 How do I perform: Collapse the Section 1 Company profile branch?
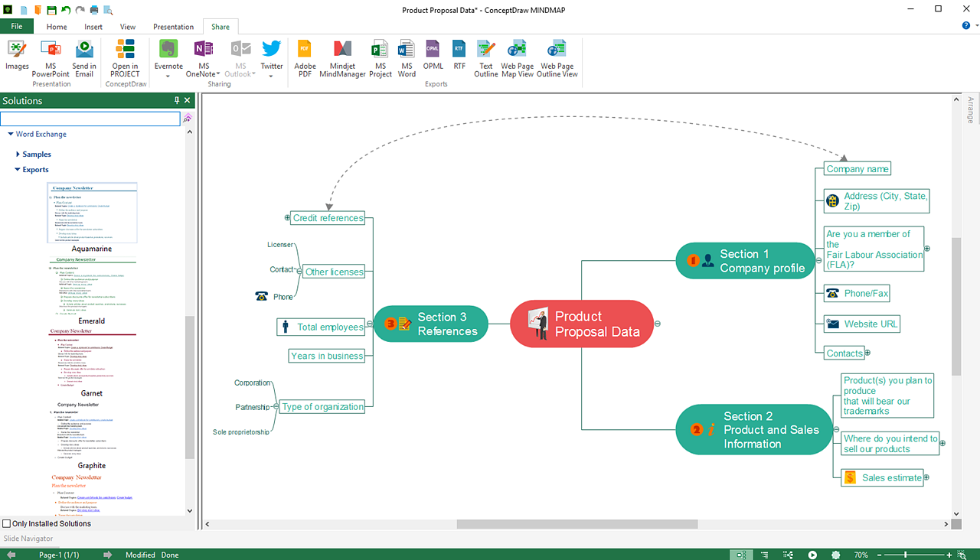[818, 261]
